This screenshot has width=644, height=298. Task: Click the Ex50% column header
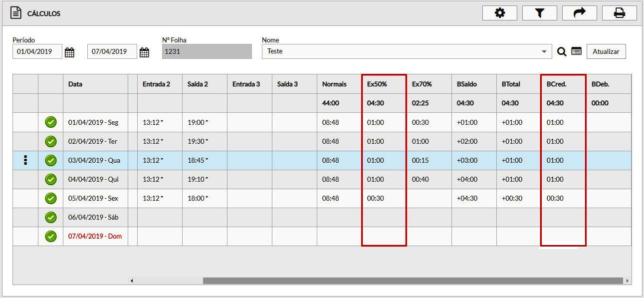tap(377, 84)
